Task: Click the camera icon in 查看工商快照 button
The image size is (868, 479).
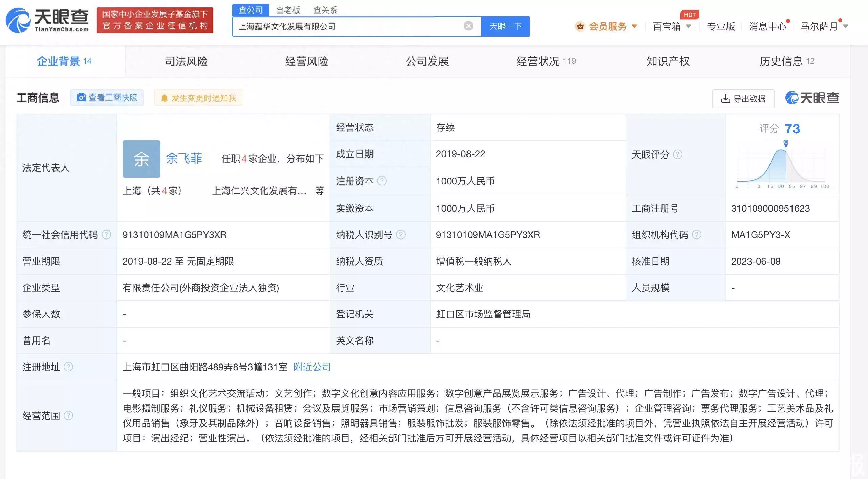Action: pyautogui.click(x=81, y=98)
